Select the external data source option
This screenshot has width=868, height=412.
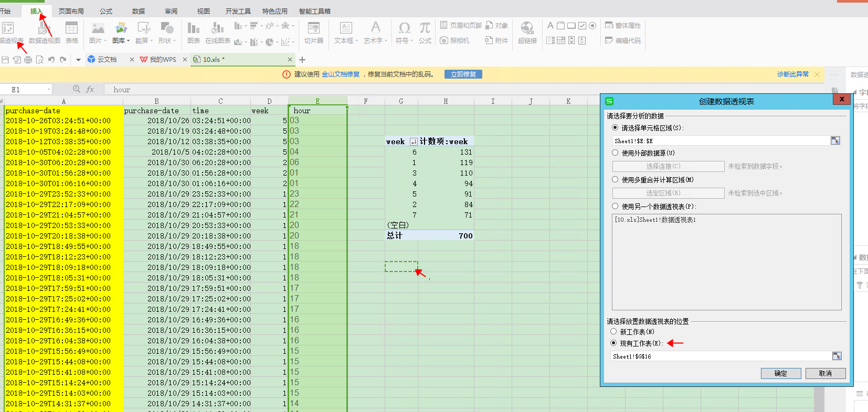615,153
